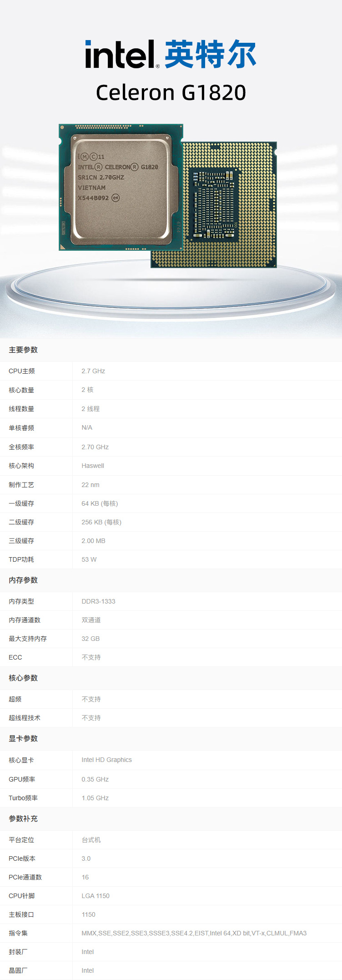Click 不支持 in the ECC row
The image size is (342, 980).
91,657
